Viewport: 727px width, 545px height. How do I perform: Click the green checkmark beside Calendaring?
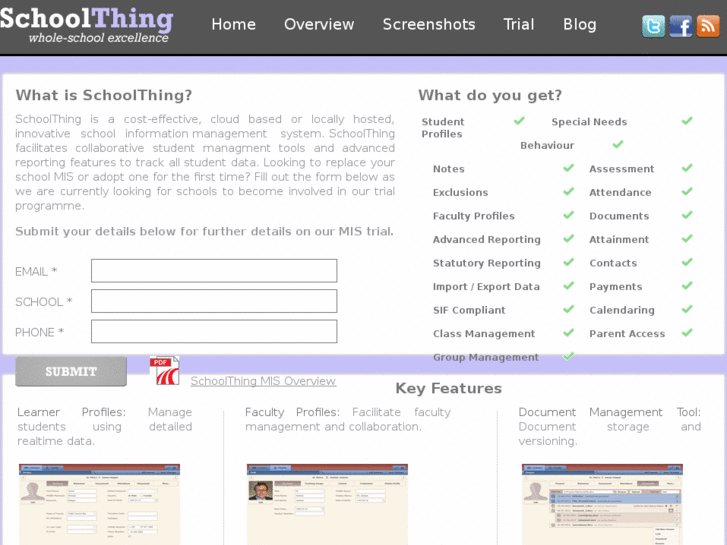click(x=687, y=309)
